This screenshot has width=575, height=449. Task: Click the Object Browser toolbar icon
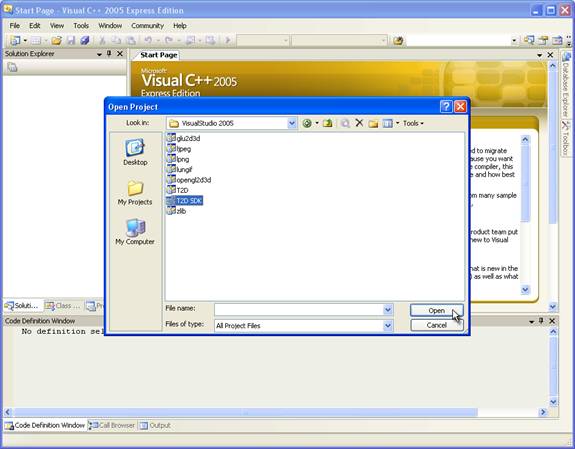[557, 40]
